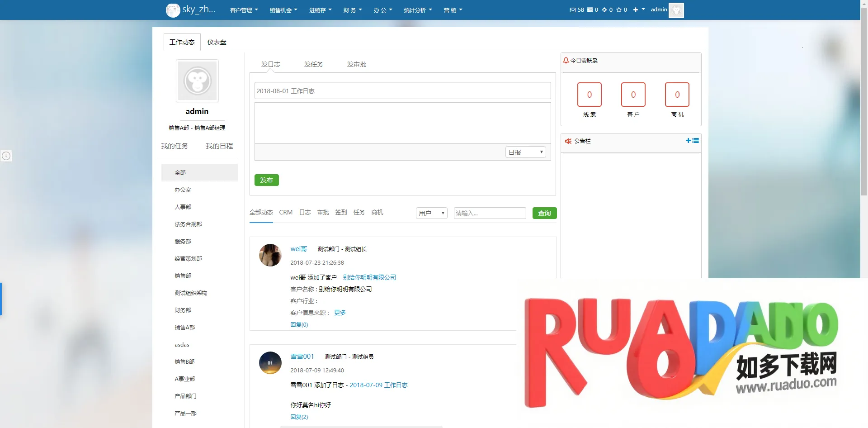The height and width of the screenshot is (428, 868).
Task: Expand the 客户管理 menu
Action: (x=244, y=10)
